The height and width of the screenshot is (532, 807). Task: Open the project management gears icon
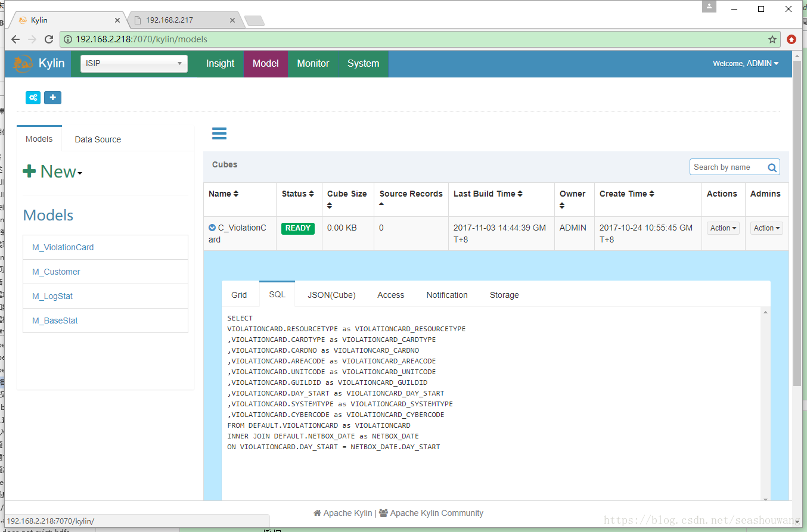pos(33,98)
